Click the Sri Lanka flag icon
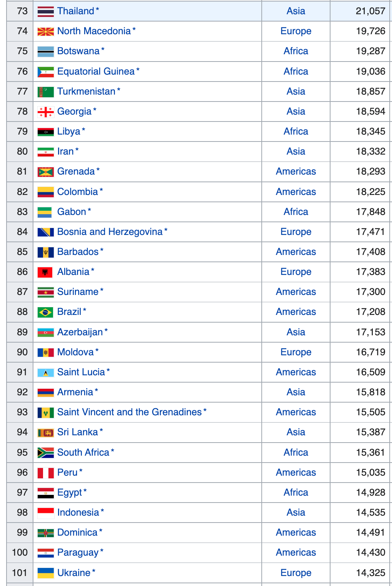Screen dimensions: 392x586 click(45, 433)
